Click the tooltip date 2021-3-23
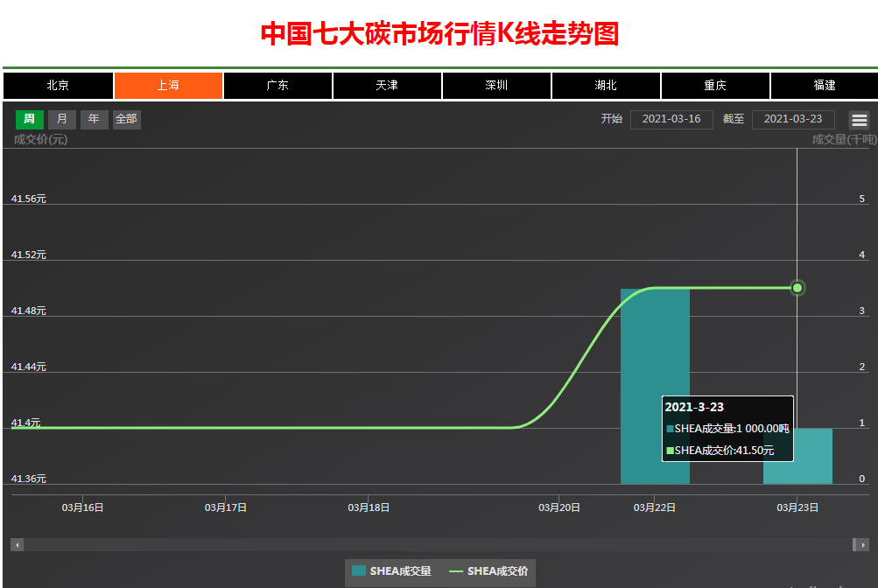Viewport: 878px width, 588px height. [x=694, y=407]
